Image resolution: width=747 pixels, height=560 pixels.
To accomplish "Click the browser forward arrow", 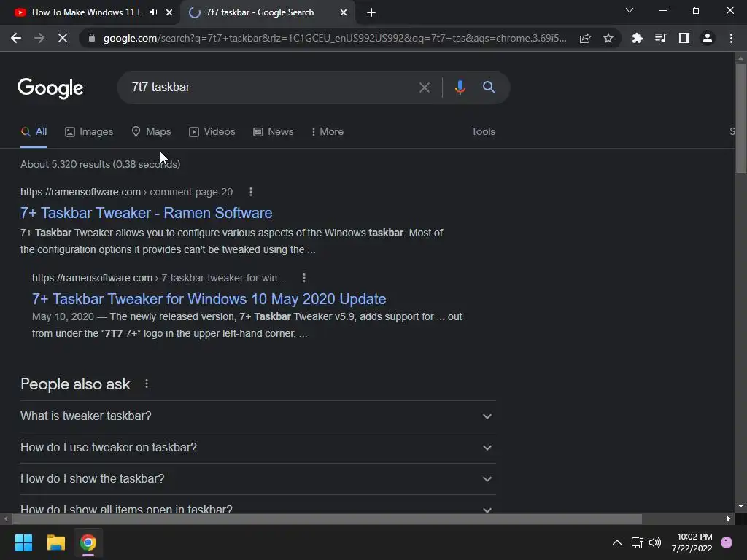I will coord(39,38).
